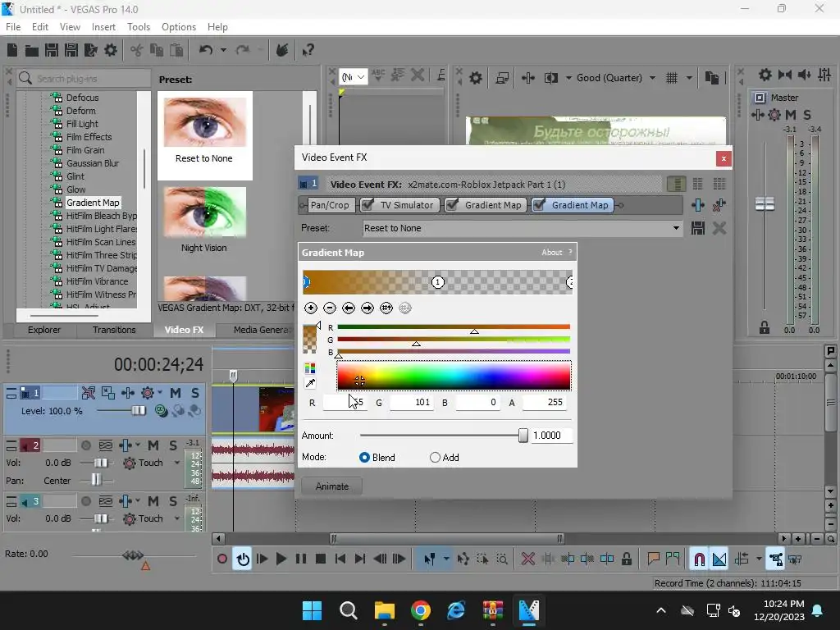Viewport: 840px width, 630px height.
Task: Open the Pan/Crop button in FX chain
Action: point(330,205)
